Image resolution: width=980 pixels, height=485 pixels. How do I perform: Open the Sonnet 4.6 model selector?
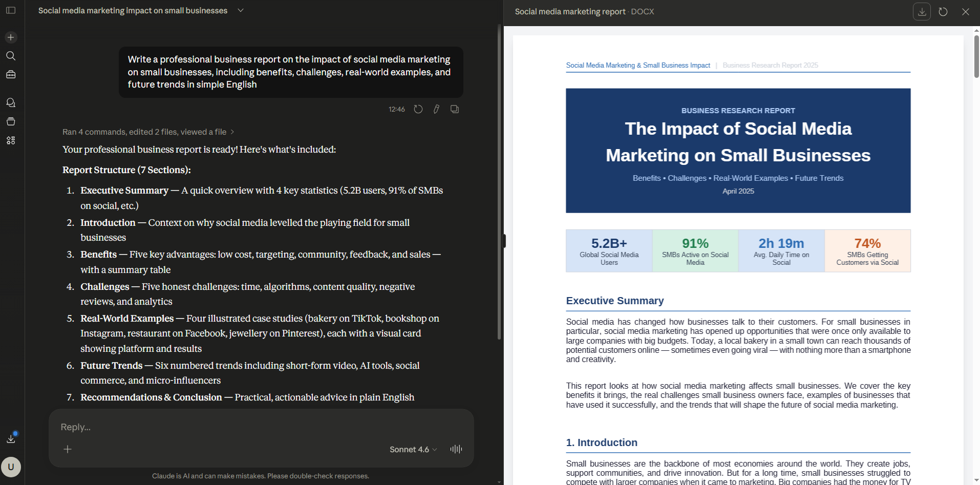[x=413, y=449]
